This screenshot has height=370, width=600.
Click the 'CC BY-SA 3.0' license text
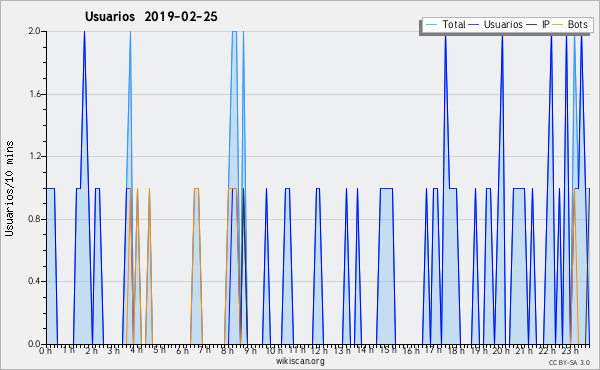pos(569,363)
